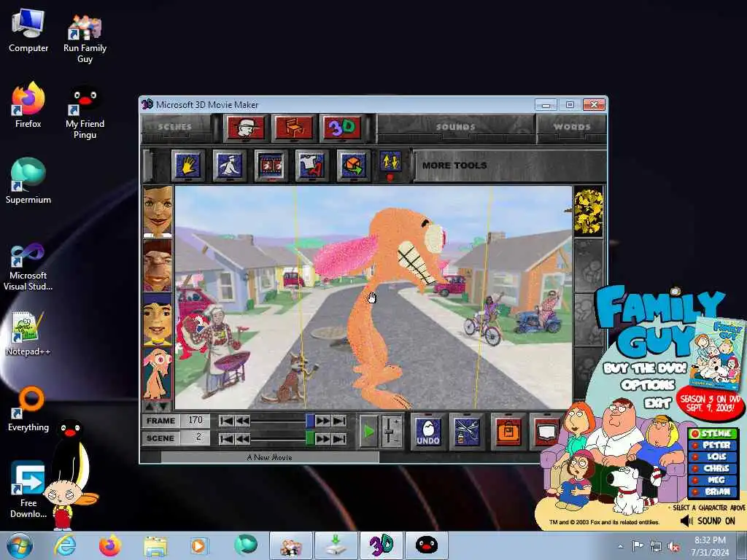
Task: Select Lois in the Family Guy character list
Action: click(x=713, y=456)
